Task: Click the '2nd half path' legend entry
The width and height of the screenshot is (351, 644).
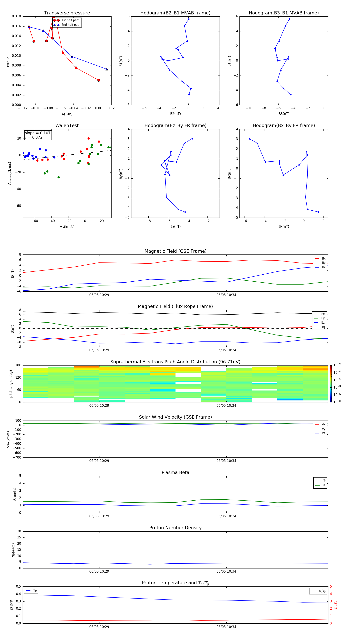Action: coord(67,25)
